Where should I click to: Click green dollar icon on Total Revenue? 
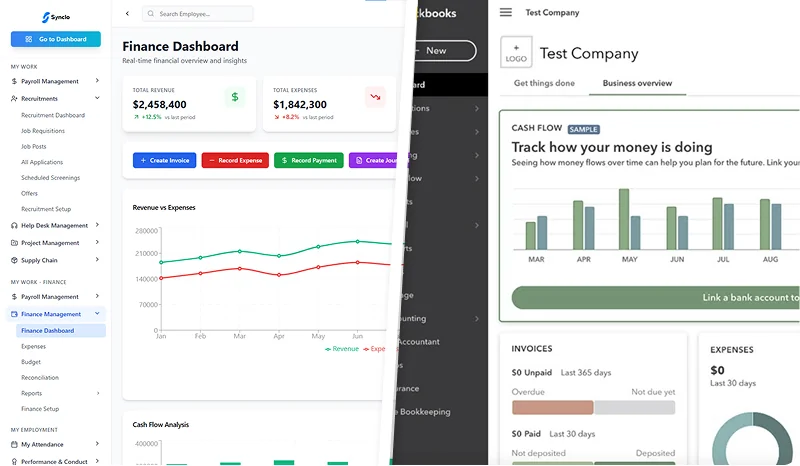coord(235,97)
